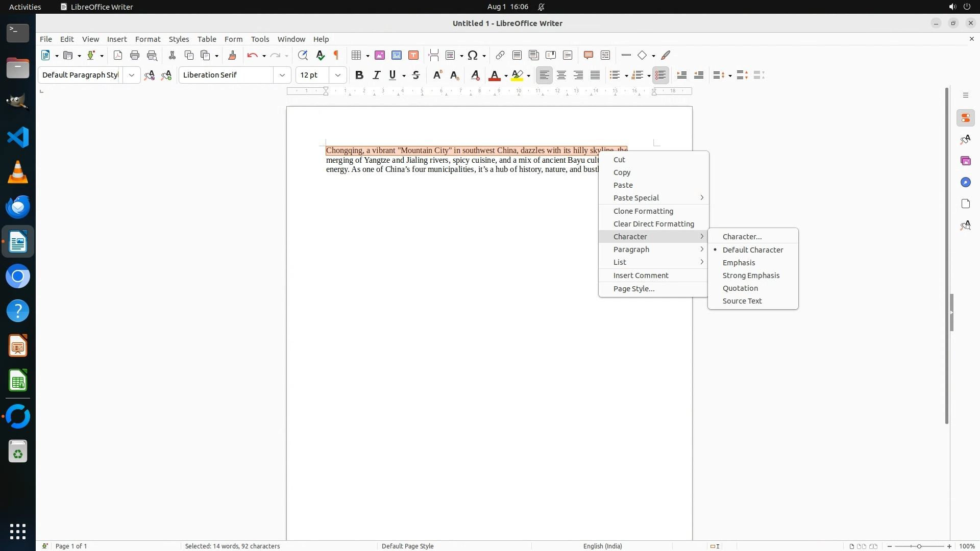The height and width of the screenshot is (551, 980).
Task: Click the Insert Hyperlink toolbar icon
Action: pyautogui.click(x=500, y=55)
